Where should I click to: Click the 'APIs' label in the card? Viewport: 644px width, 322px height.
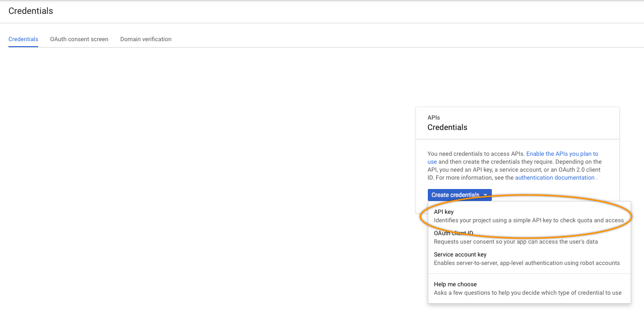(433, 118)
